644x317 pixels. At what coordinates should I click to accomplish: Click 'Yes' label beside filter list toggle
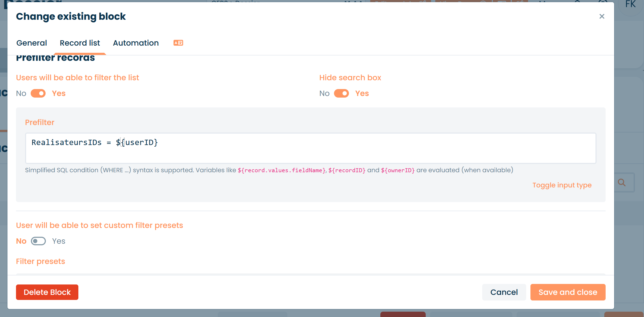pos(59,93)
